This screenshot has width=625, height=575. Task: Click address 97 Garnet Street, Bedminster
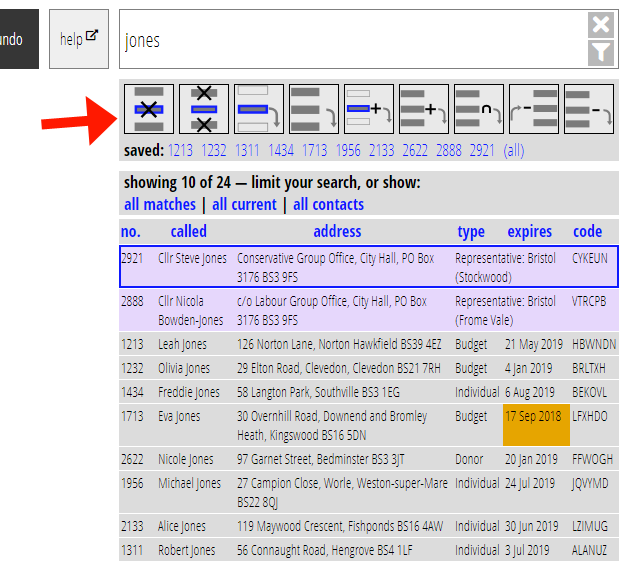click(321, 459)
